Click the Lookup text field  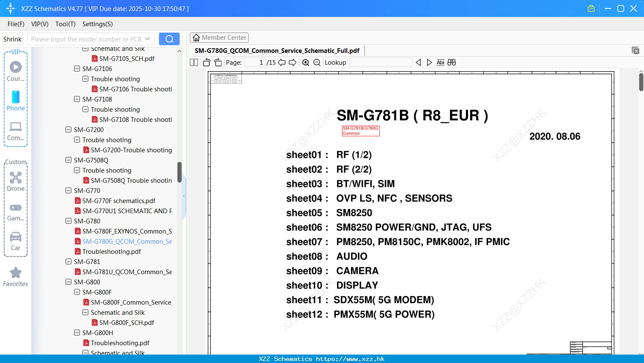(381, 63)
